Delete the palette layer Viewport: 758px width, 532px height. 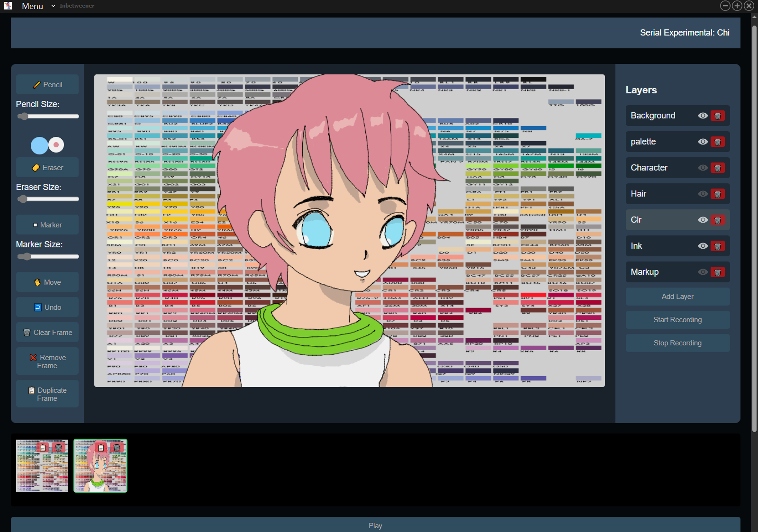[718, 142]
